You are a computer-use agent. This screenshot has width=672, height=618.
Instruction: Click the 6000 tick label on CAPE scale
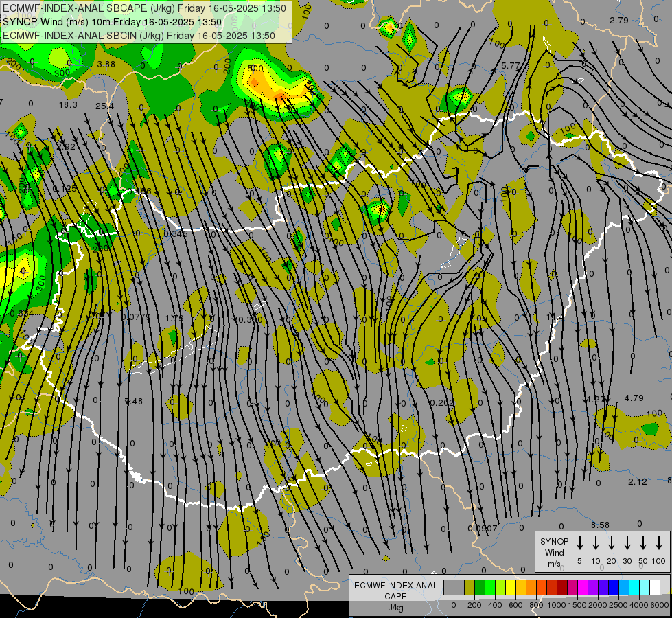pos(660,605)
